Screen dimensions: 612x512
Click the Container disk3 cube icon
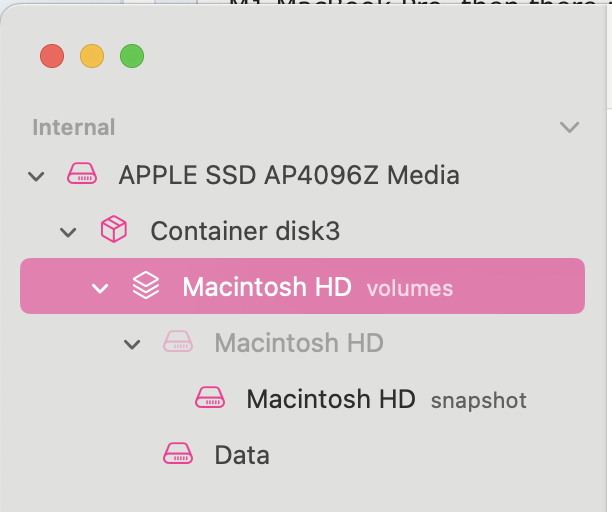114,231
